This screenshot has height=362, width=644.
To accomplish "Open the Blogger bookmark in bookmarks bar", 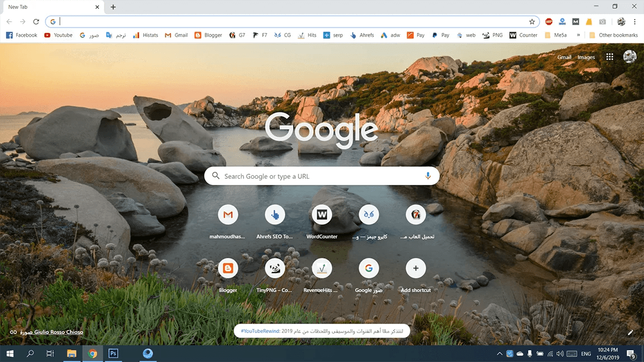I will 208,35.
